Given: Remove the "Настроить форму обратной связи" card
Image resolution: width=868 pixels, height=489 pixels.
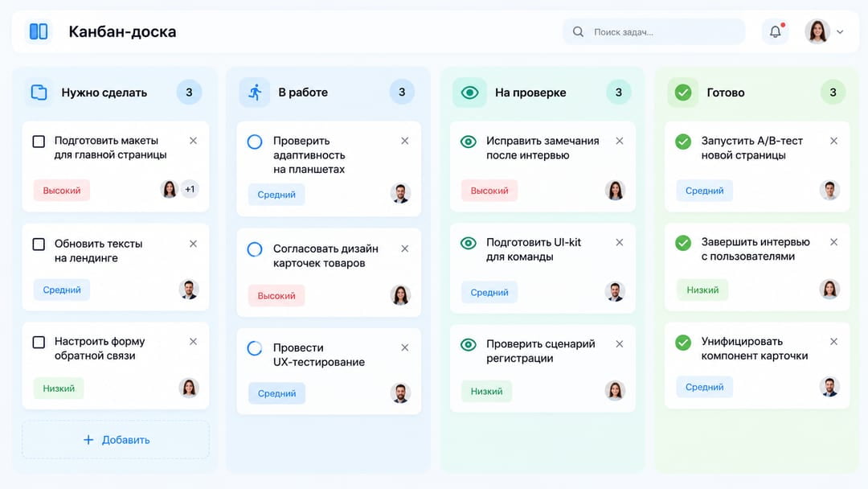Looking at the screenshot, I should click(x=193, y=342).
